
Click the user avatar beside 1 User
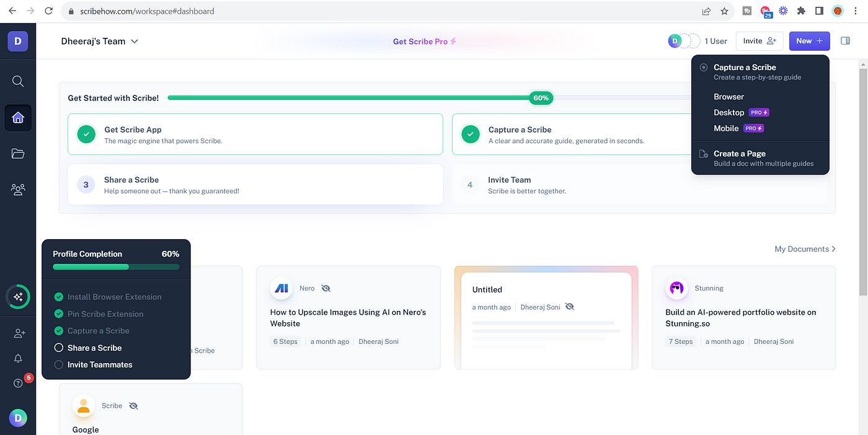(x=675, y=41)
